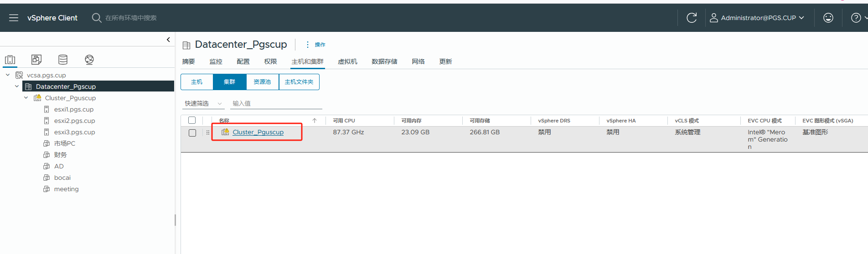
Task: Click the search magnifier icon
Action: [97, 18]
